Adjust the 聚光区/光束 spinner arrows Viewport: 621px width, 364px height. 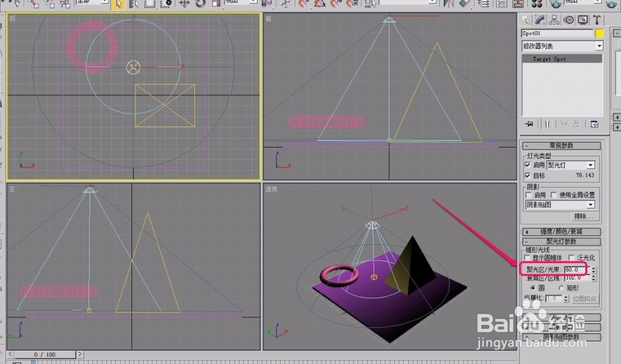(x=594, y=269)
